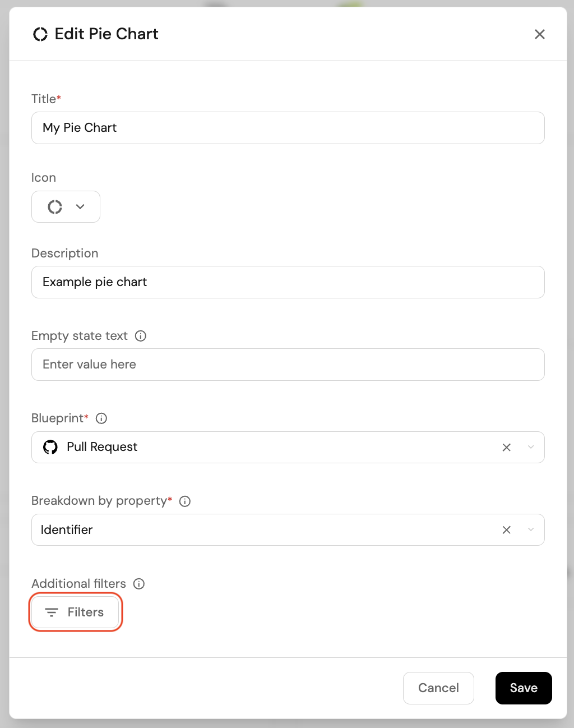Show the Additional filters info tooltip
Screen dimensions: 574x728
coord(139,584)
